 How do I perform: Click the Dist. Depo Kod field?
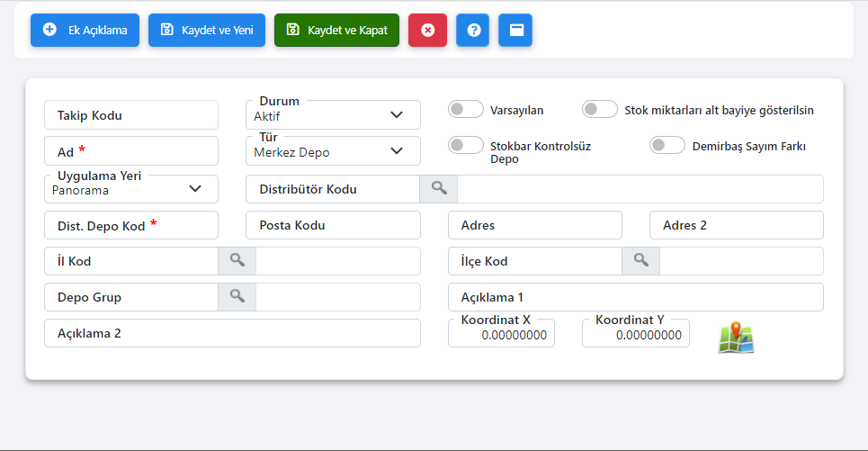(x=131, y=225)
